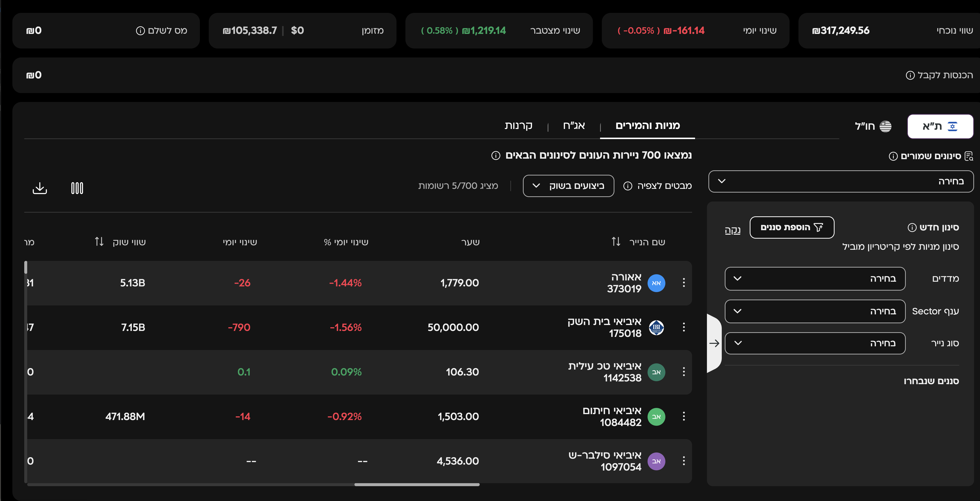
Task: Open the ביצועים בשוק view dropdown
Action: pyautogui.click(x=568, y=186)
